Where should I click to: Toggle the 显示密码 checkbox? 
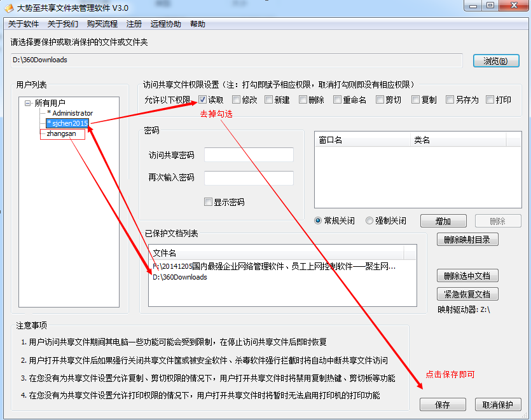pos(209,202)
